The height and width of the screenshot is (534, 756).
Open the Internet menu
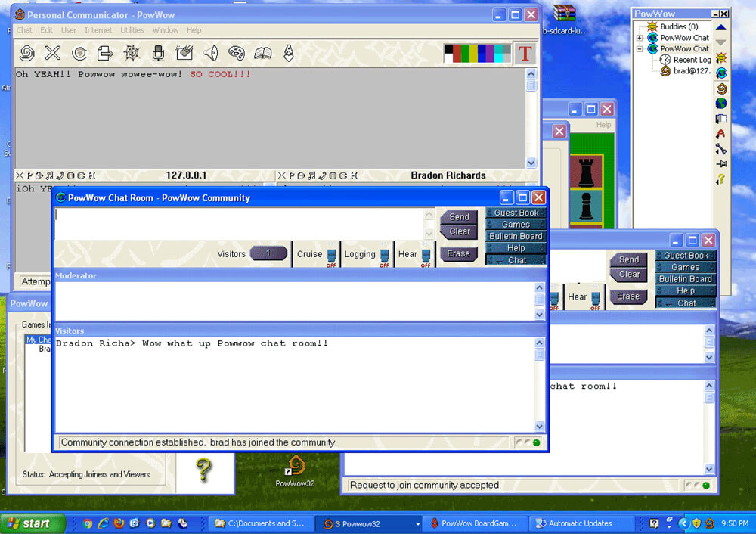click(98, 30)
